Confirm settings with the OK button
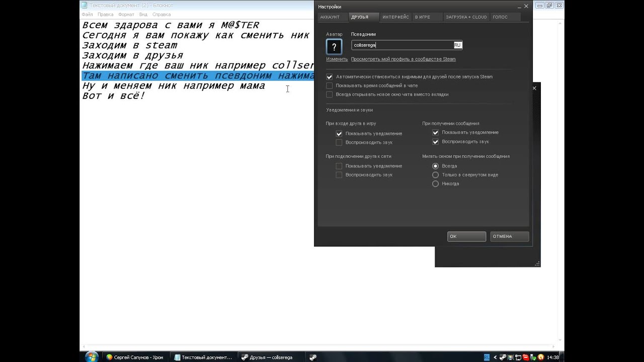644x362 pixels. click(466, 236)
